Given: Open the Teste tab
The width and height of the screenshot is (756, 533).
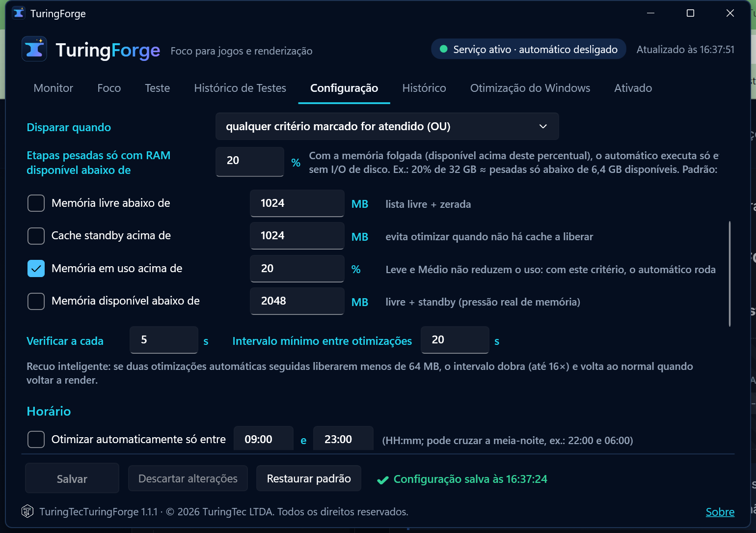Looking at the screenshot, I should (x=158, y=88).
